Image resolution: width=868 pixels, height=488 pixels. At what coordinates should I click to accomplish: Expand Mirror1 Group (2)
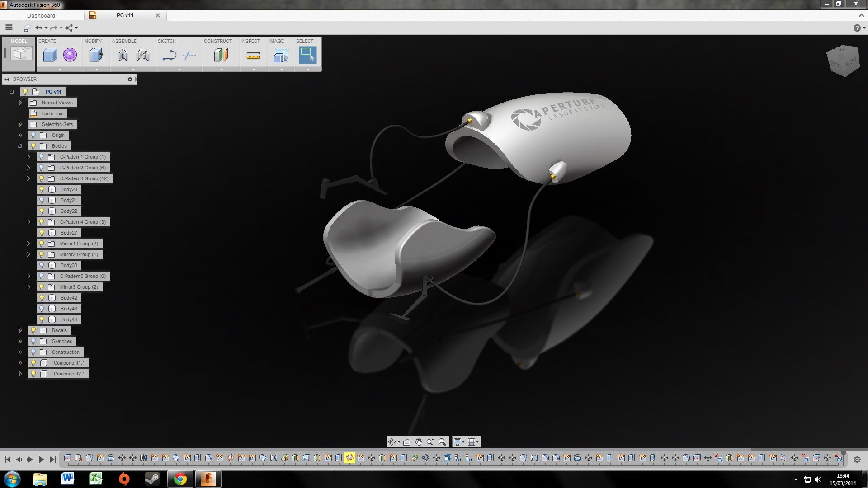click(28, 244)
